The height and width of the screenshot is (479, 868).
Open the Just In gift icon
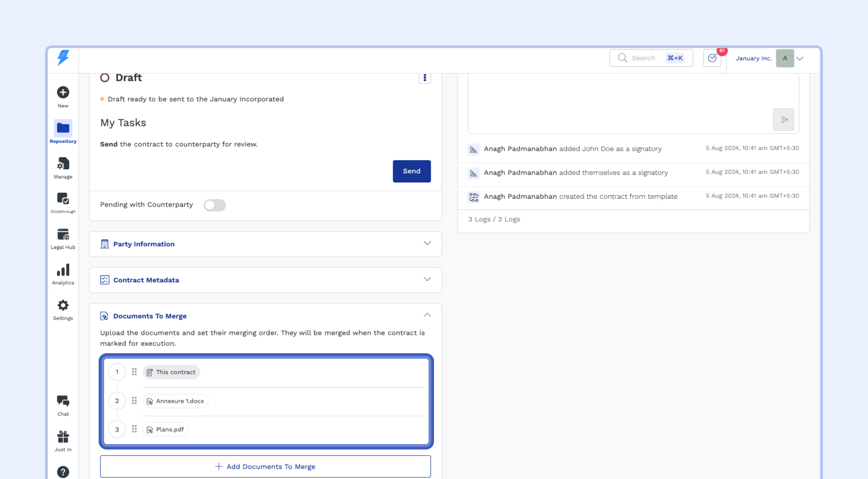tap(63, 437)
